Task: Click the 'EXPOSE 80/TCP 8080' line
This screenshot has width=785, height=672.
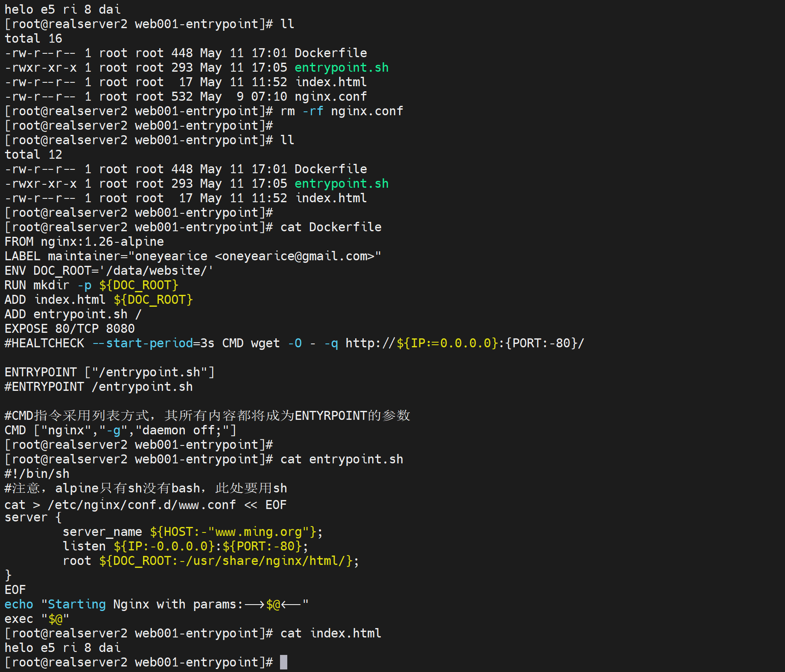Action: pos(70,329)
